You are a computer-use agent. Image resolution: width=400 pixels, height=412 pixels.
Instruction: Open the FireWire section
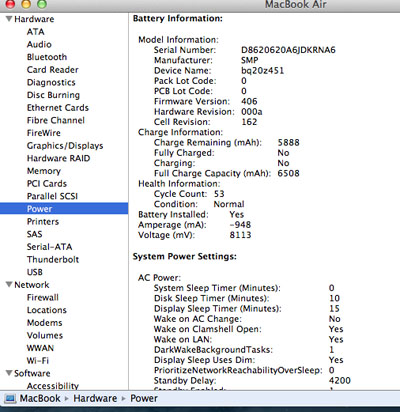click(44, 133)
